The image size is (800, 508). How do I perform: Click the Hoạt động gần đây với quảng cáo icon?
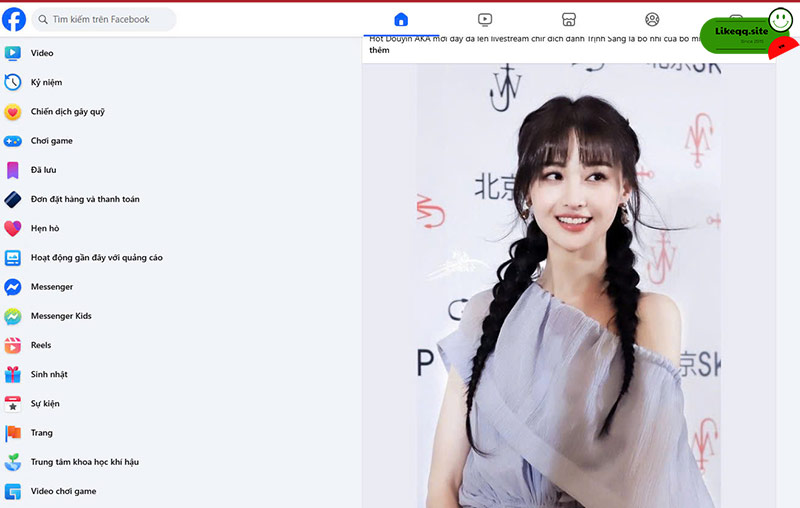coord(13,258)
